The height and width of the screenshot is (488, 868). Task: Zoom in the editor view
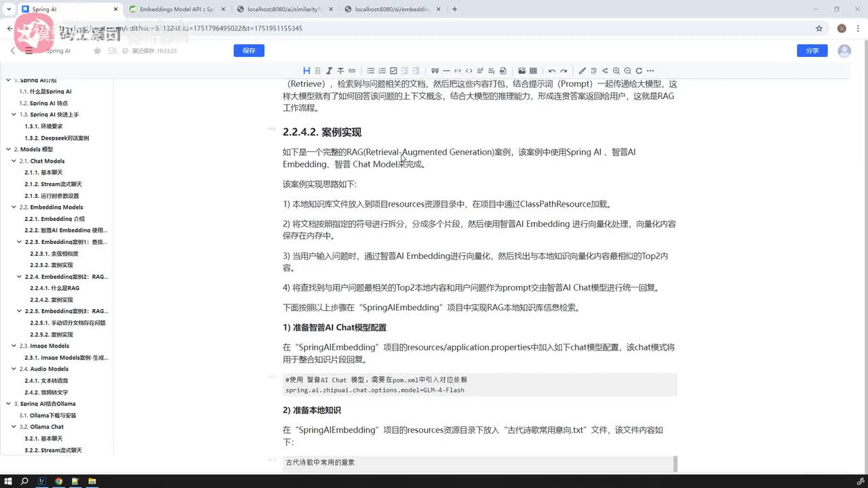pyautogui.click(x=616, y=70)
